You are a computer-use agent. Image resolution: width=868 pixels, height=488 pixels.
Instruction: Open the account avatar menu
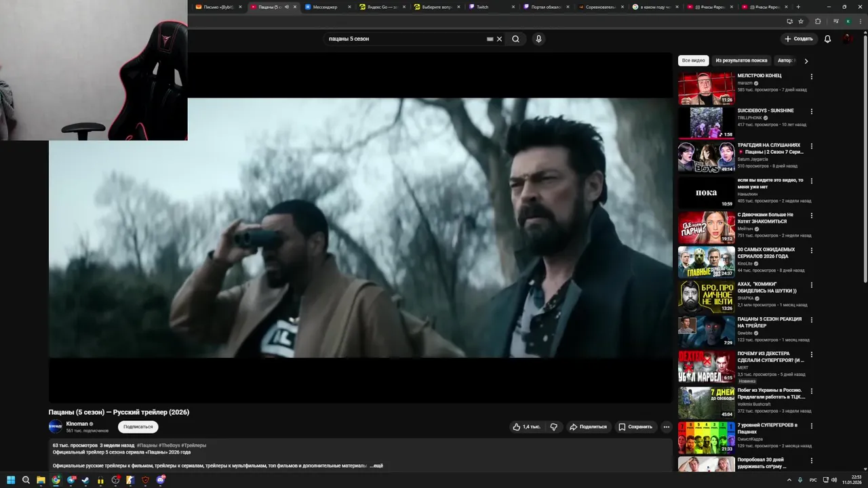pyautogui.click(x=847, y=39)
